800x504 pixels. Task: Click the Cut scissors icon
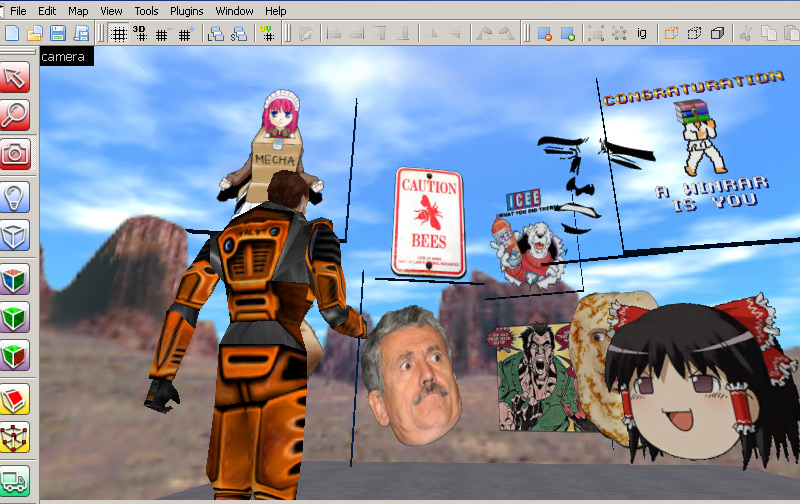745,34
